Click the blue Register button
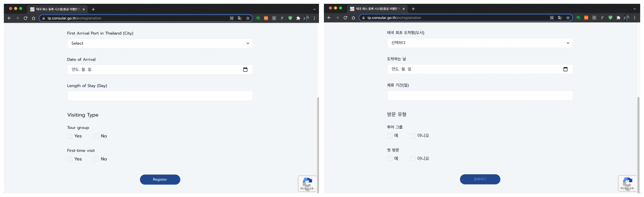The height and width of the screenshot is (197, 644). (160, 180)
